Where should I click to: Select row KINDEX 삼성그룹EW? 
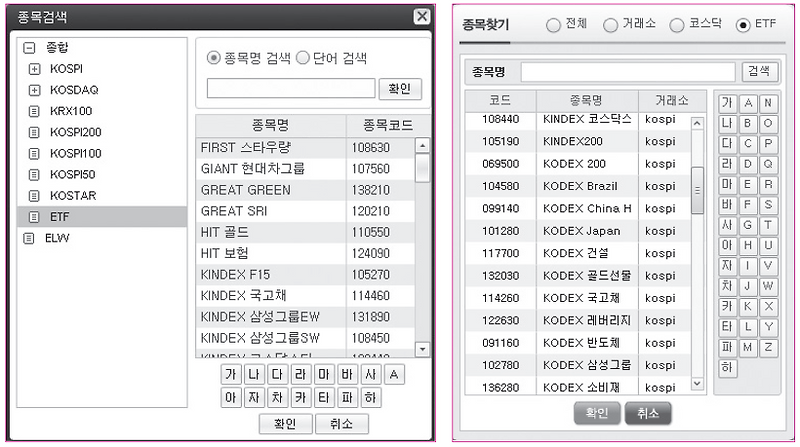click(x=305, y=317)
